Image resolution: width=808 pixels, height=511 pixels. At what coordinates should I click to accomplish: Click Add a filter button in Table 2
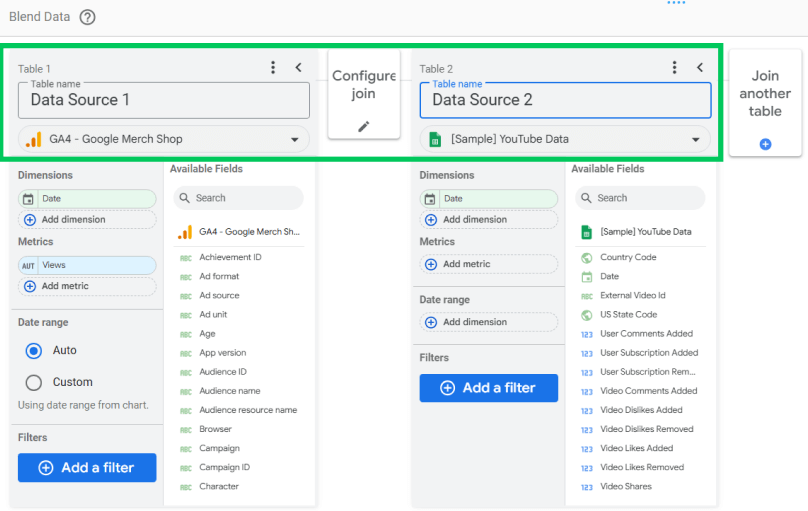[x=488, y=388]
